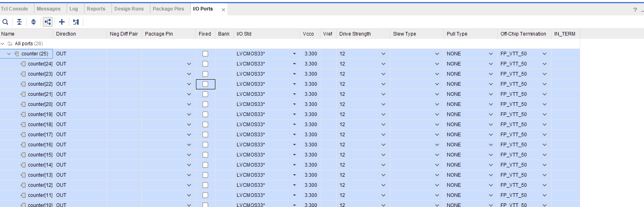644x207 pixels.
Task: Sort by the Drive Strength column header
Action: coord(355,34)
